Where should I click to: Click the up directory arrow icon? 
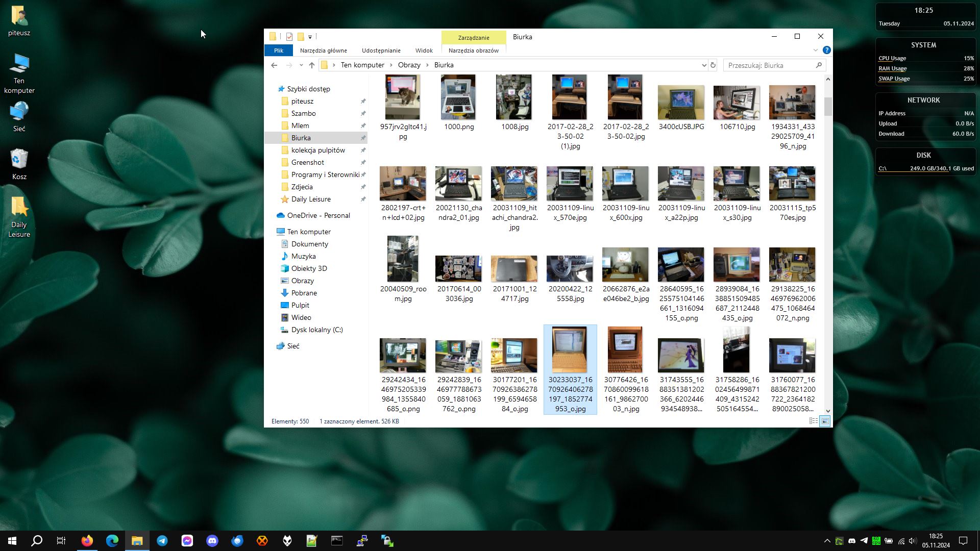(x=312, y=65)
